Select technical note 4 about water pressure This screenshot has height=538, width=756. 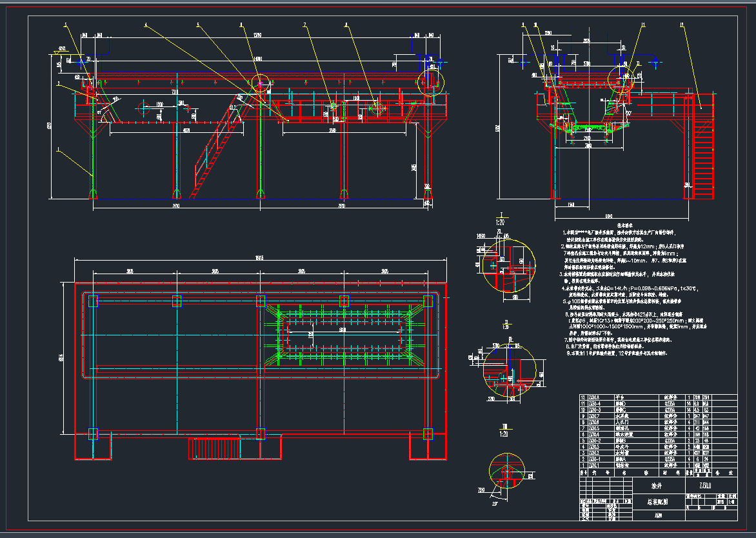pos(627,288)
